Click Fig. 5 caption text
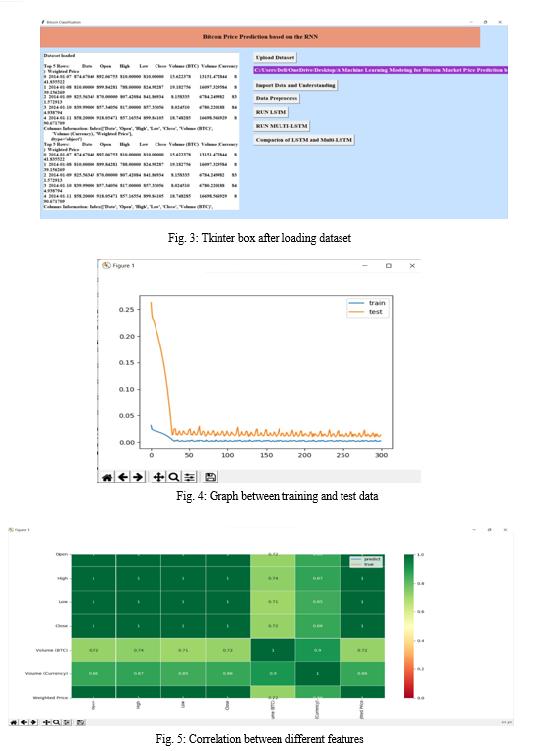 click(260, 739)
